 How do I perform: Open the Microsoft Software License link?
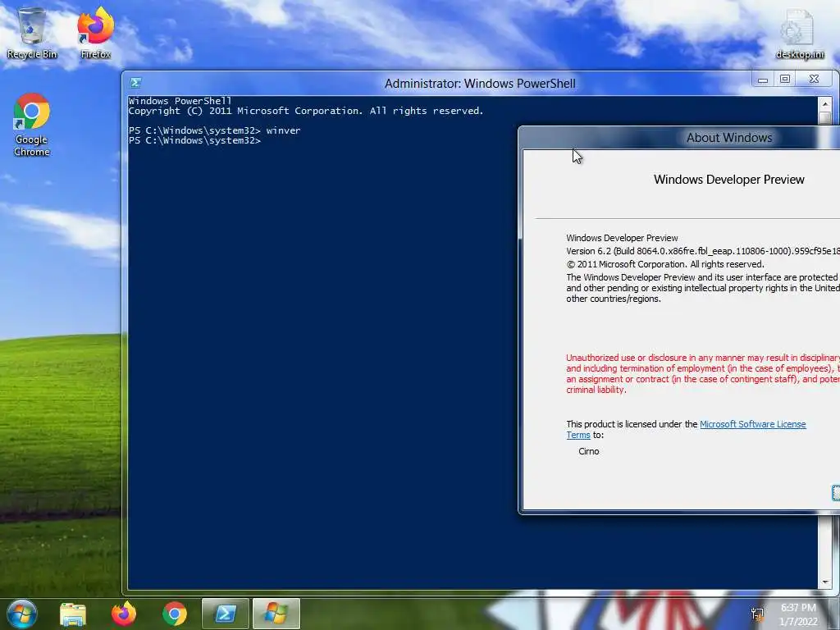tap(753, 424)
